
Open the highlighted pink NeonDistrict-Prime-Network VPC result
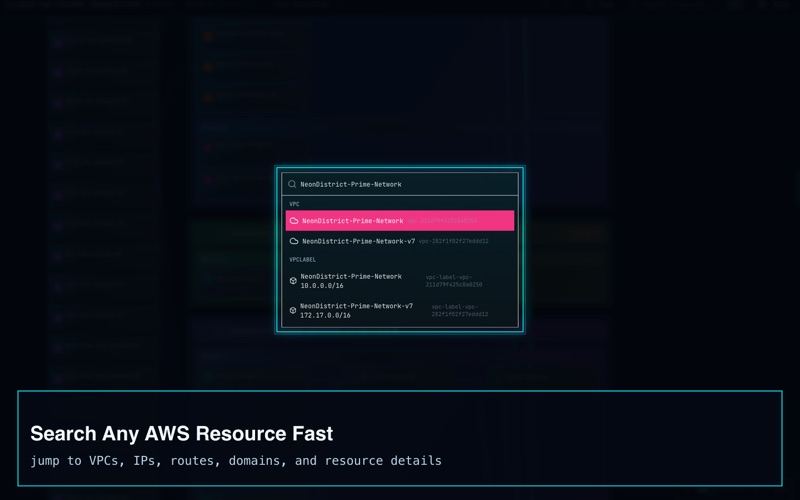point(399,221)
